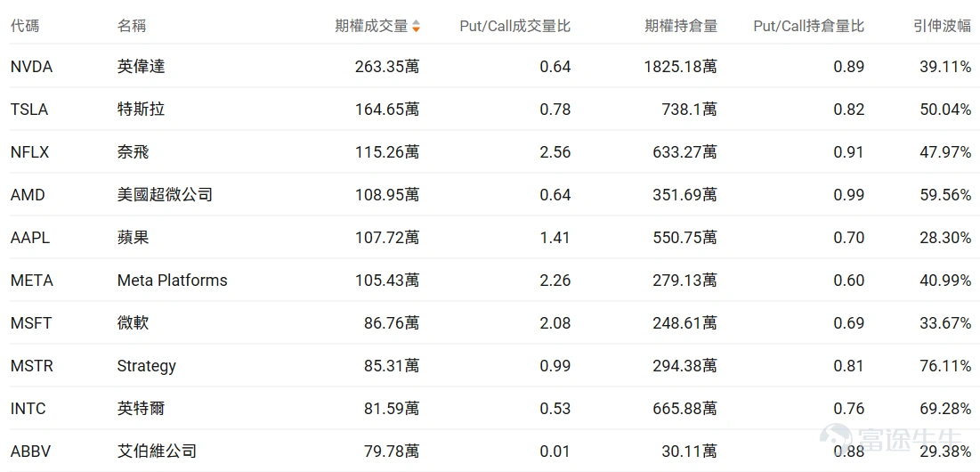The width and height of the screenshot is (980, 472).
Task: Select NVDA implied volatility 39.11%
Action: (945, 66)
